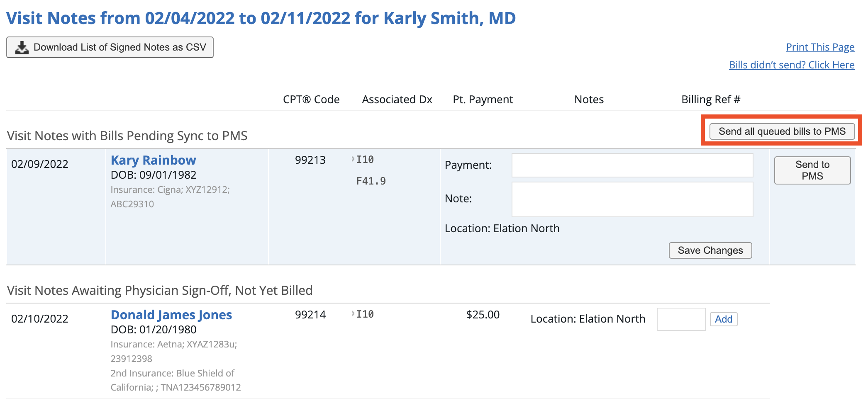
Task: Open Kary Rainbow's patient chart
Action: coord(153,160)
